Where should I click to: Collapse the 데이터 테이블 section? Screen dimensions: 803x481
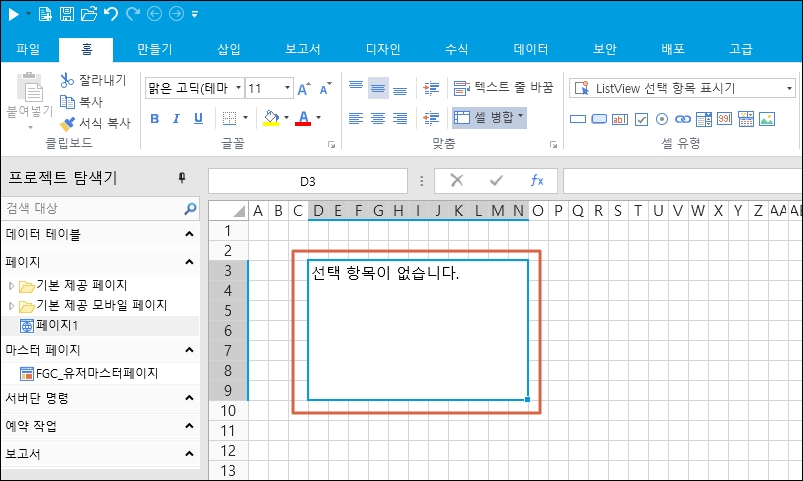point(189,235)
